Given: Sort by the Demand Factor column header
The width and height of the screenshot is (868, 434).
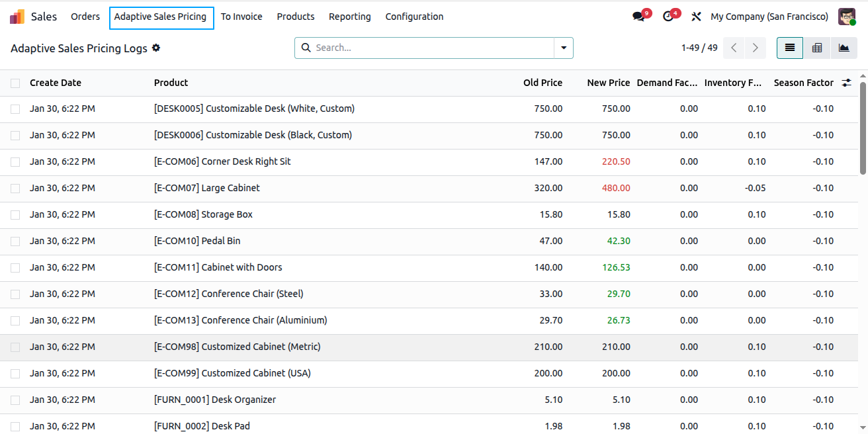Looking at the screenshot, I should (x=667, y=83).
